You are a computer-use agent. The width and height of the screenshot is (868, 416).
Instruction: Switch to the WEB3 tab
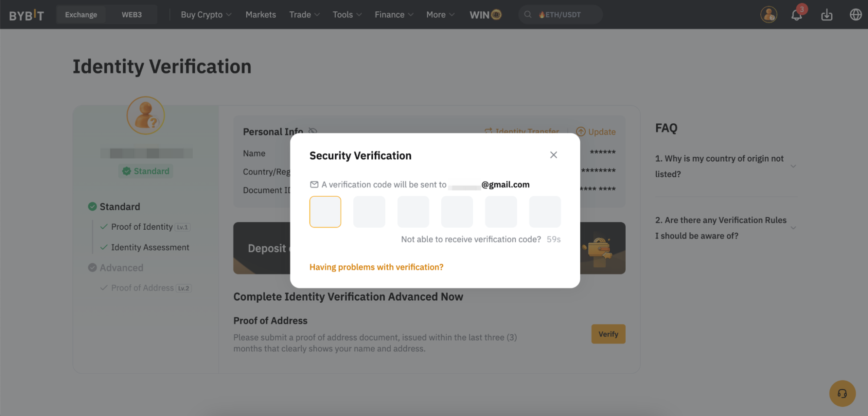point(132,15)
